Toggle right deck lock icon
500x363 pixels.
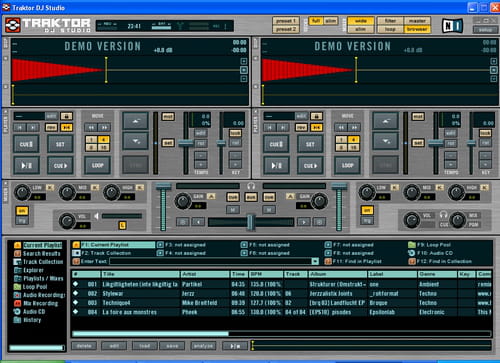(x=316, y=116)
